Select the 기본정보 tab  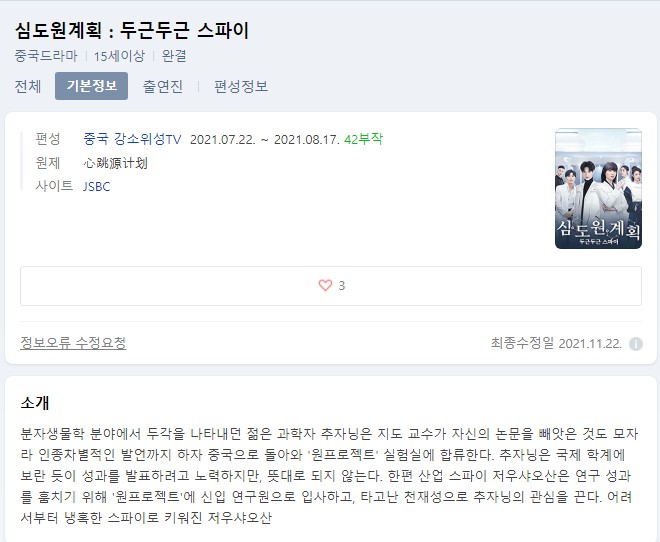[91, 86]
